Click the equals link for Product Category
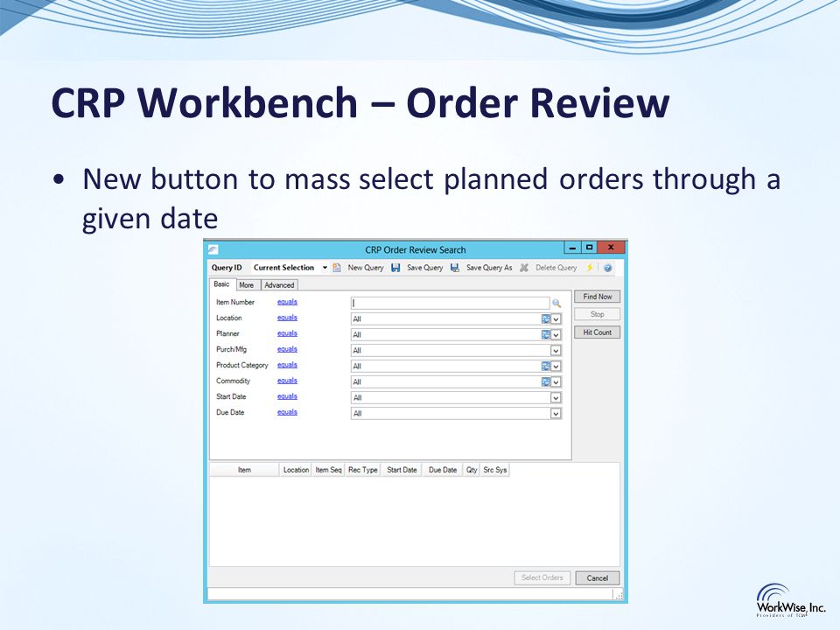The height and width of the screenshot is (630, 840). [x=287, y=365]
